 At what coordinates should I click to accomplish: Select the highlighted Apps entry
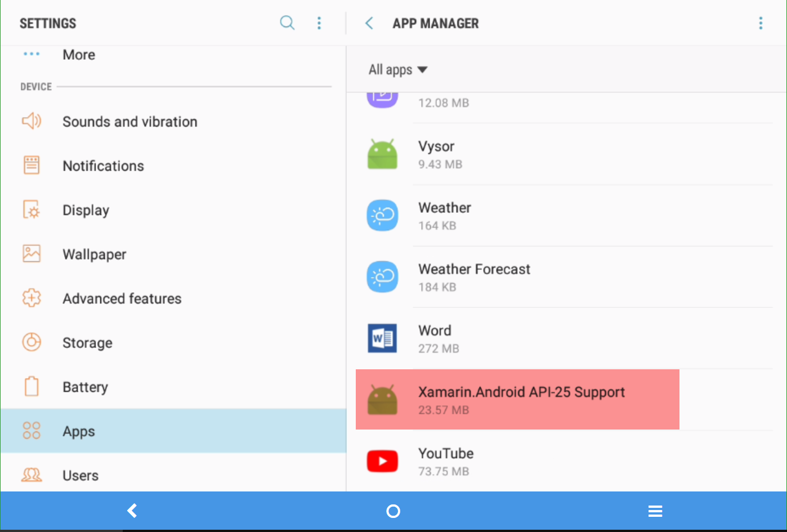173,431
